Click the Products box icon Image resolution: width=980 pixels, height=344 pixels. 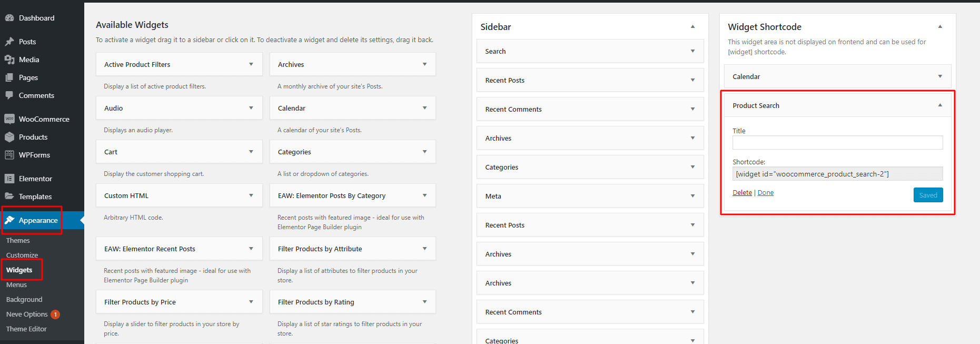[x=9, y=137]
